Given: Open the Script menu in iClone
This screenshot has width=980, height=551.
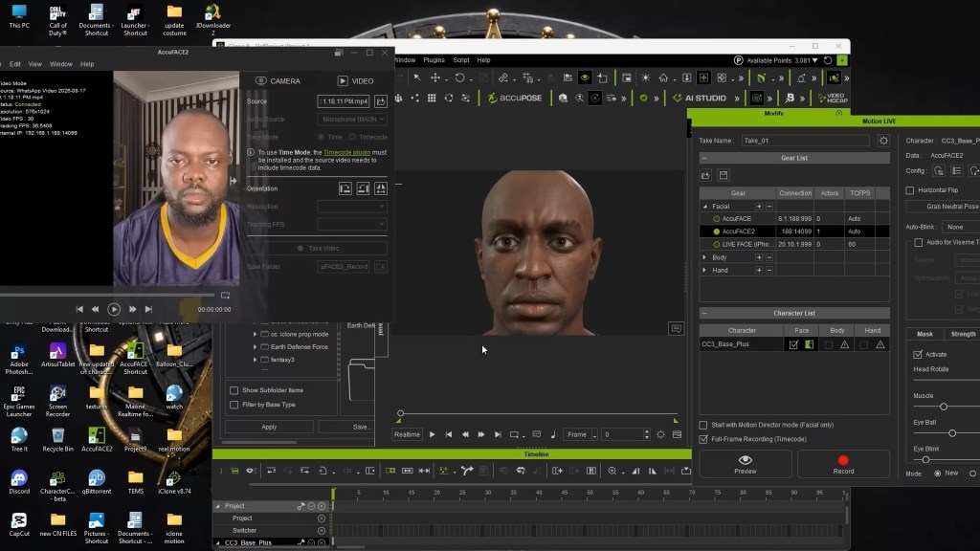Looking at the screenshot, I should pos(461,60).
